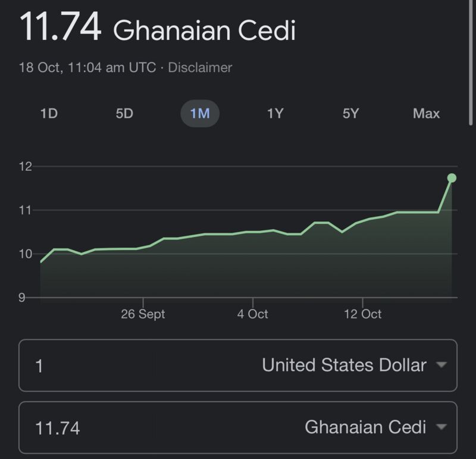Click the 4 Oct point on the chart line

[x=252, y=231]
